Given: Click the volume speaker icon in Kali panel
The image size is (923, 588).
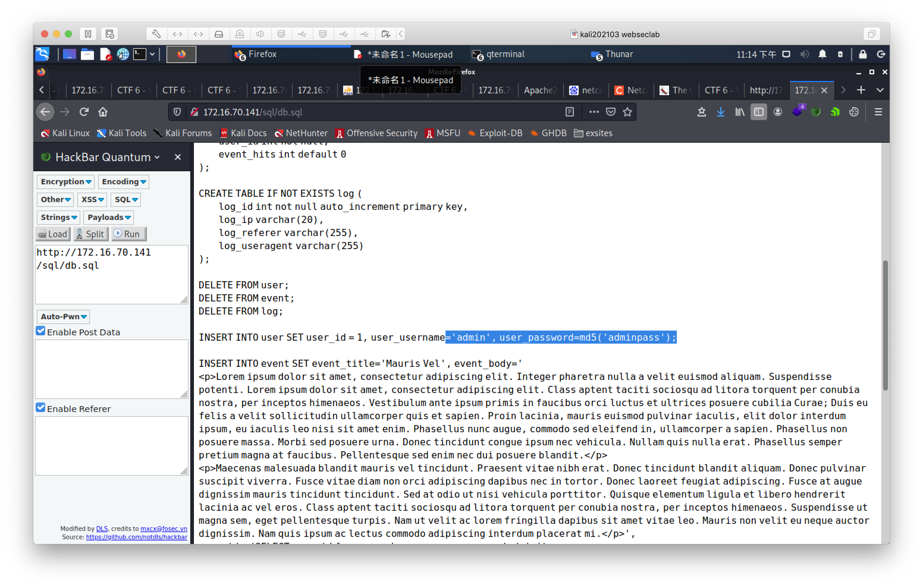Looking at the screenshot, I should [x=805, y=54].
